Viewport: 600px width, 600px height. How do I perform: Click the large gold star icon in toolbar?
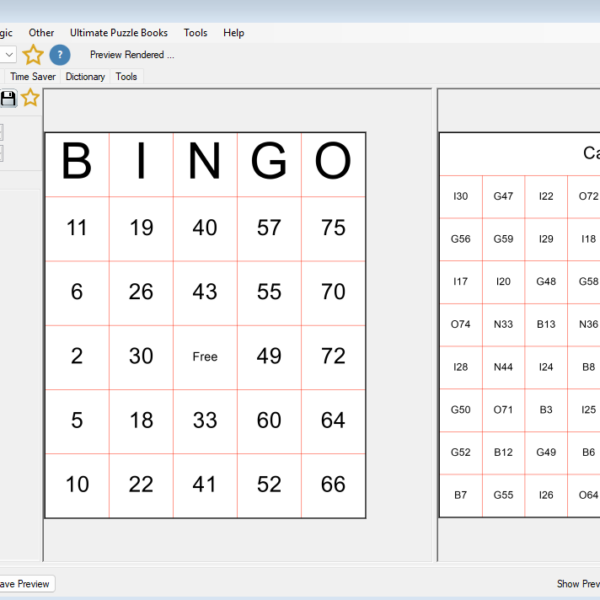pos(33,55)
